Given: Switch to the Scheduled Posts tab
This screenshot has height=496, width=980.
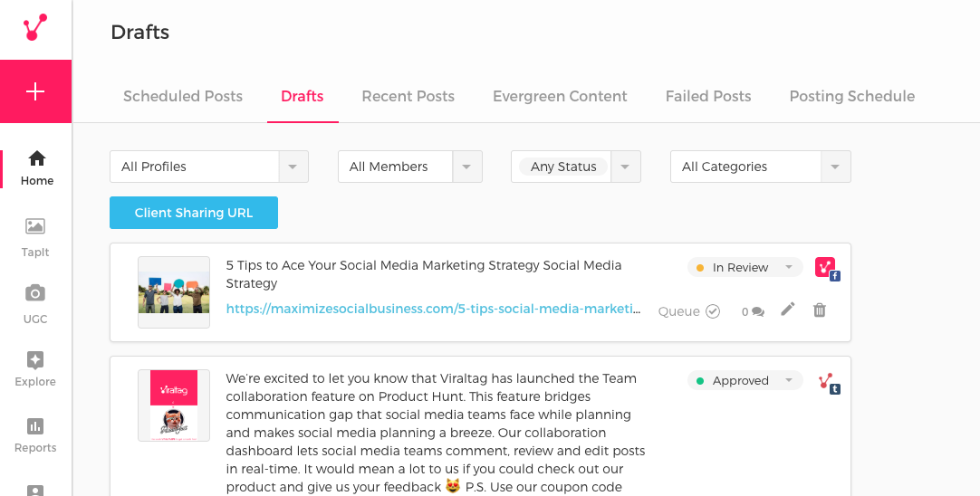Looking at the screenshot, I should 183,96.
